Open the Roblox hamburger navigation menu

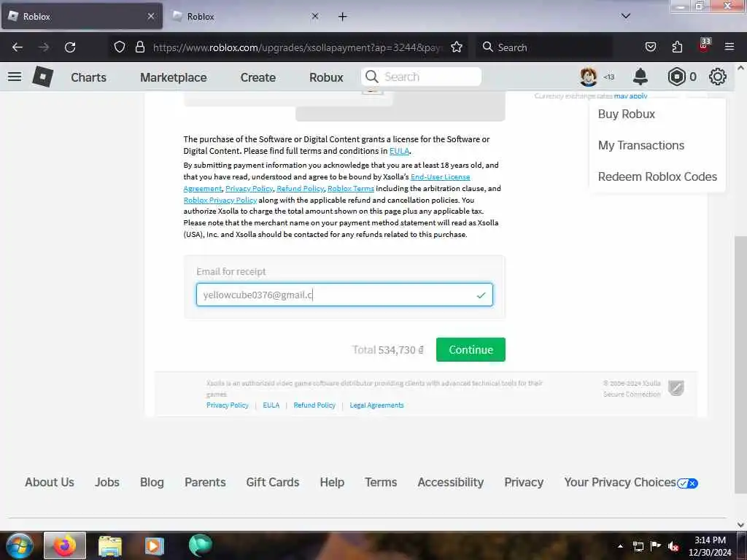click(x=15, y=77)
